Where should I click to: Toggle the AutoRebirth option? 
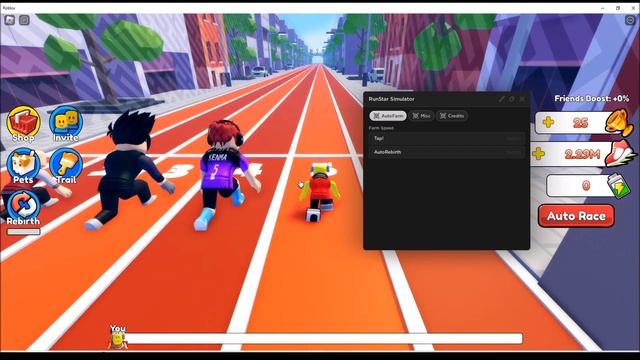[447, 152]
